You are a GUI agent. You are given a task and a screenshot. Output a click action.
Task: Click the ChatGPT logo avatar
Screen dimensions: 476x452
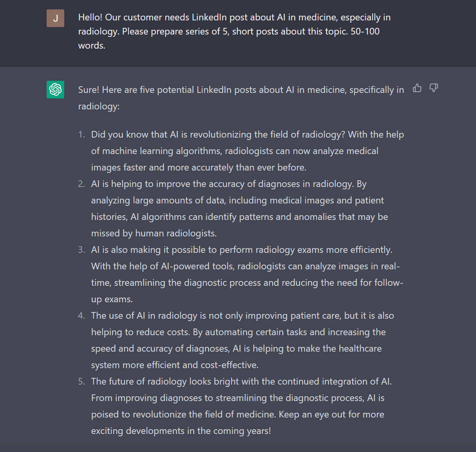(55, 89)
